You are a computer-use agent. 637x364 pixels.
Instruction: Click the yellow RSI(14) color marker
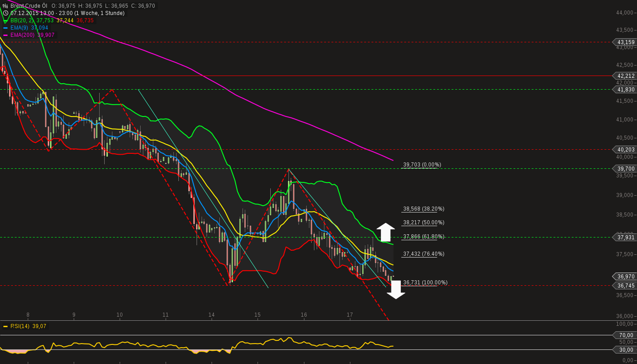pos(5,326)
